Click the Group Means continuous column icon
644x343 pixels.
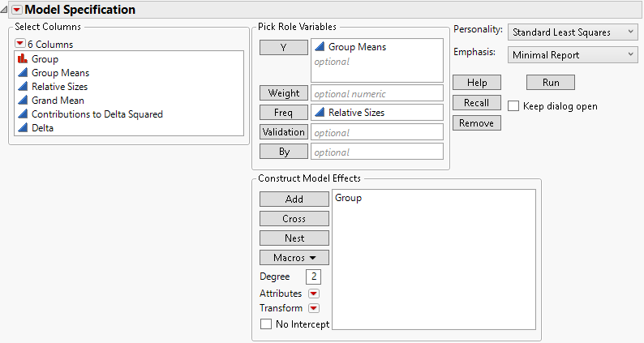[x=22, y=73]
